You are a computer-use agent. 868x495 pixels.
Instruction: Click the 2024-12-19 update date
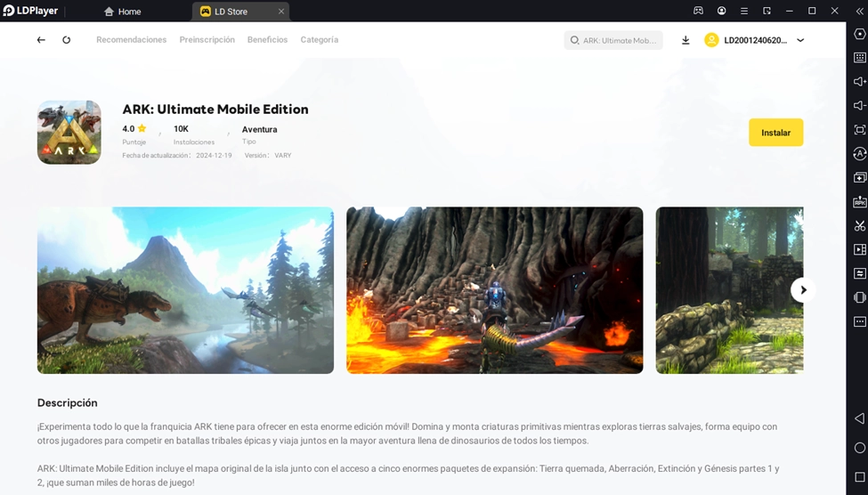click(x=214, y=156)
